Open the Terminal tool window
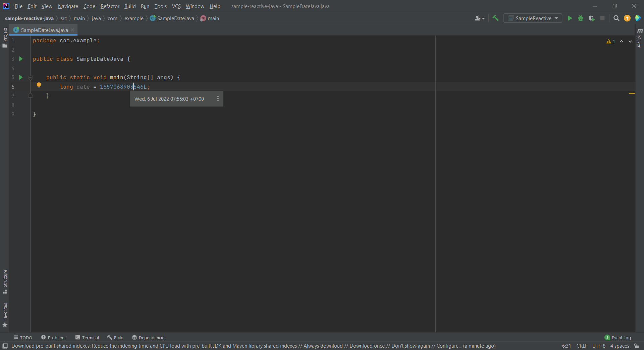 [x=87, y=338]
